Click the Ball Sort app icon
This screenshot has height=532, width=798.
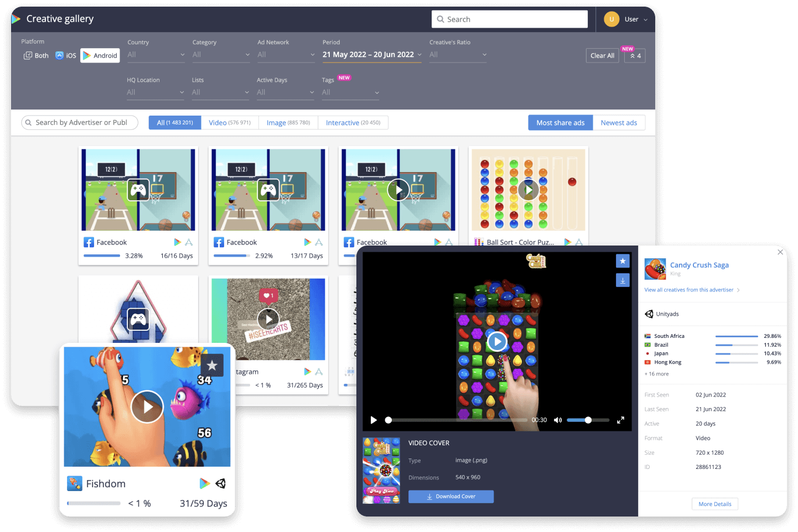pyautogui.click(x=479, y=242)
